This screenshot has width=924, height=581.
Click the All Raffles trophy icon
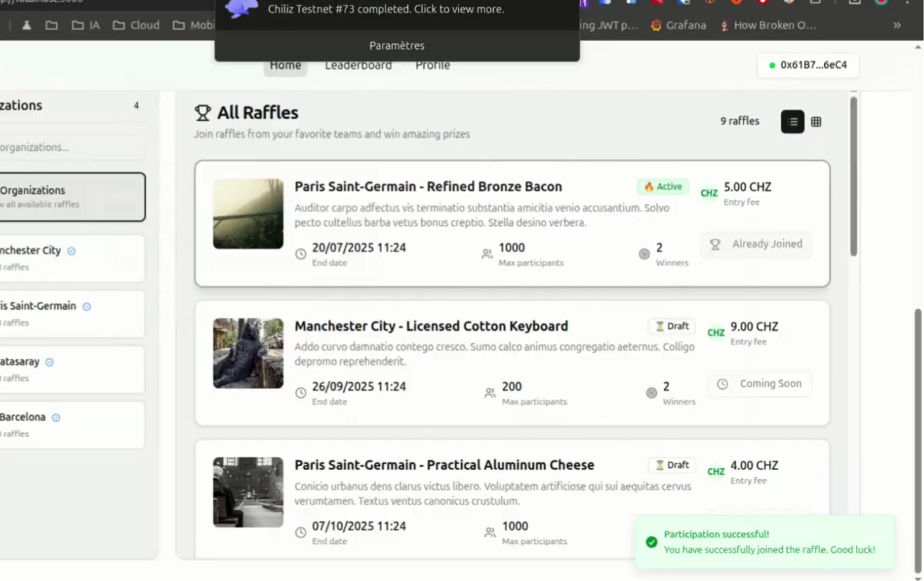pyautogui.click(x=203, y=112)
